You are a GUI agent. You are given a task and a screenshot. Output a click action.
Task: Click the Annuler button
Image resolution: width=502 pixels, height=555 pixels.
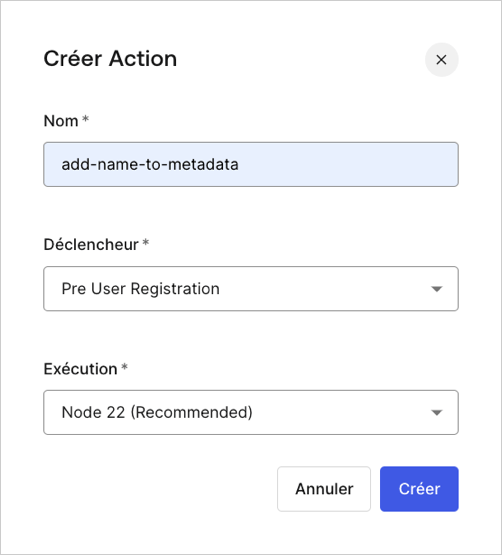tap(324, 489)
